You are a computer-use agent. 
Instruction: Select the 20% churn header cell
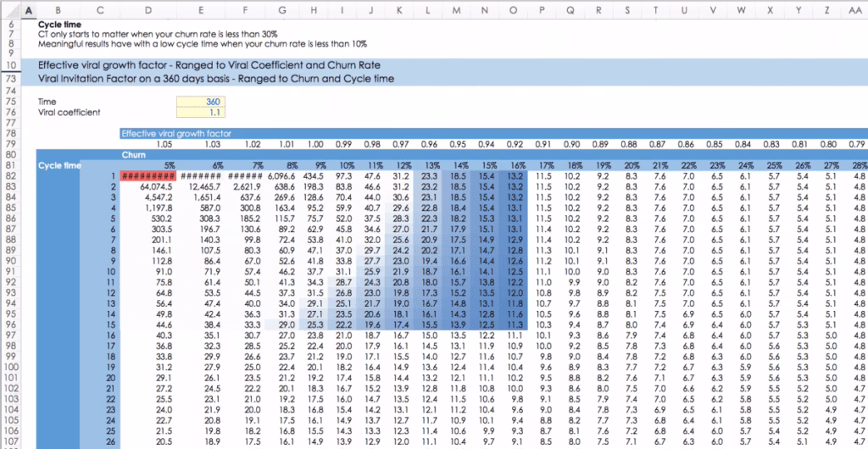tap(626, 165)
